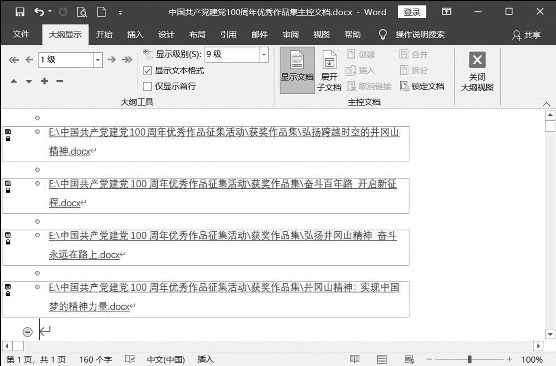Click the 160 个字 word count
This screenshot has width=556, height=366.
pos(95,360)
